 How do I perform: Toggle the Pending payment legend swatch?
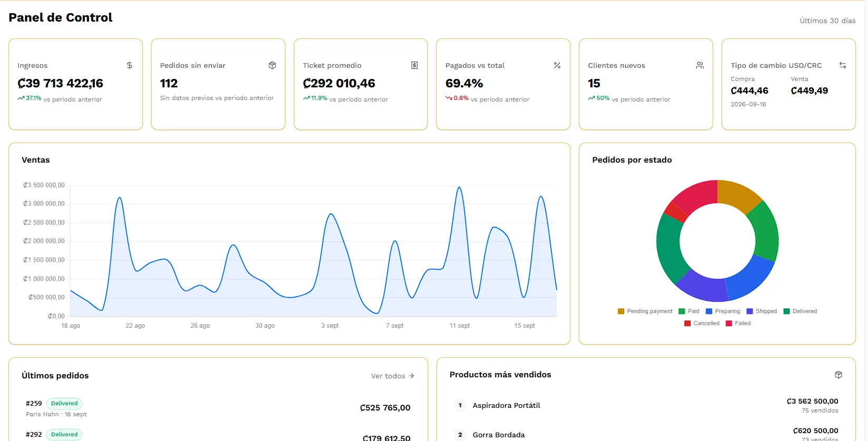[x=621, y=312]
